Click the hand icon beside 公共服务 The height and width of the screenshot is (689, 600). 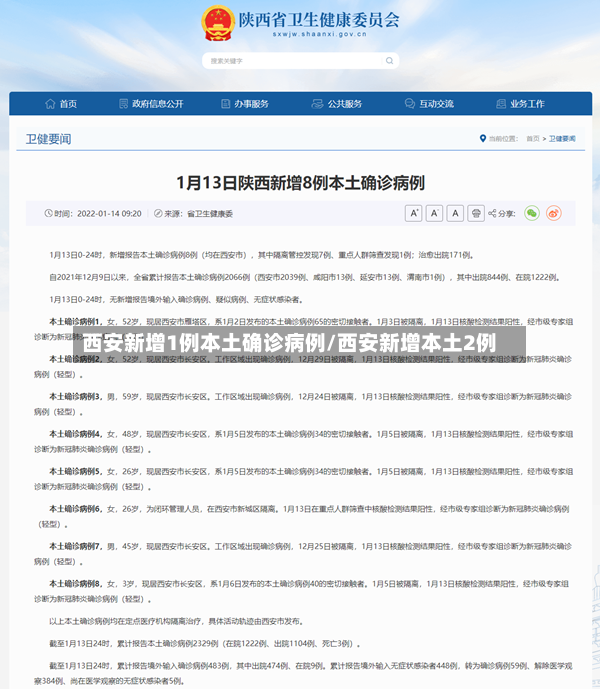click(x=317, y=104)
